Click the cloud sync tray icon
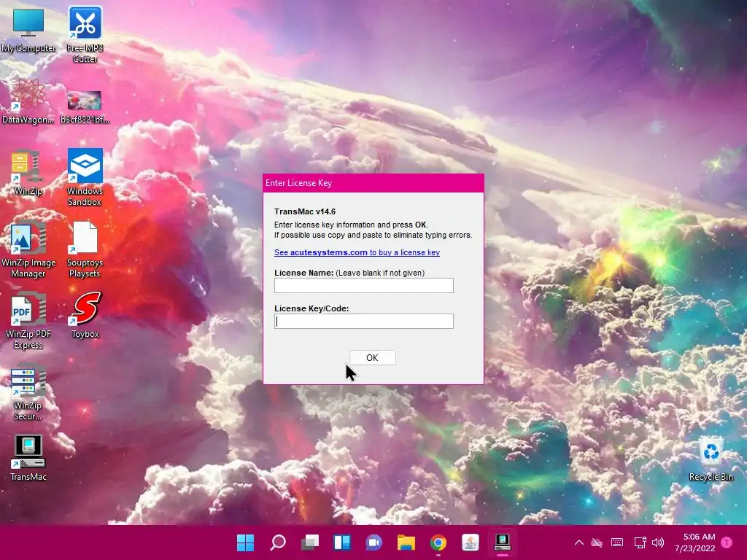The width and height of the screenshot is (747, 560). [x=597, y=542]
